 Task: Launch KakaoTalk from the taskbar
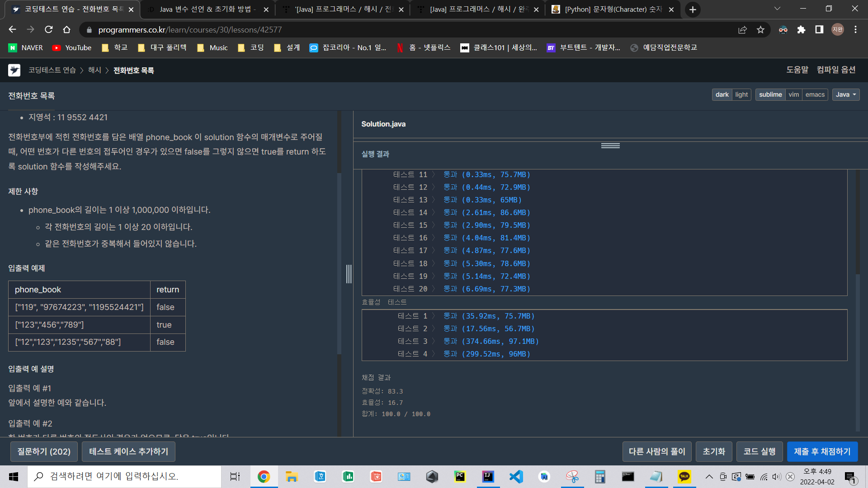(x=684, y=476)
